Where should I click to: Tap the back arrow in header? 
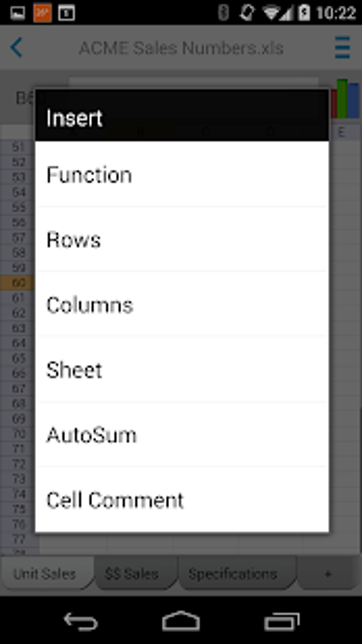(17, 47)
